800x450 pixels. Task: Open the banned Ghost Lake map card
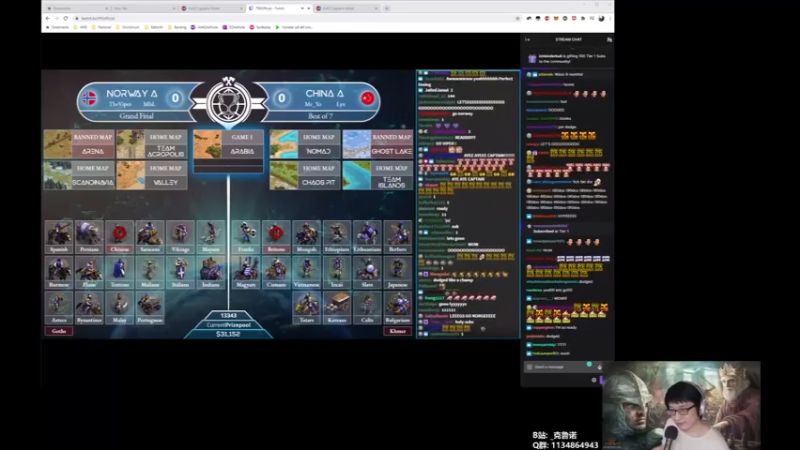pyautogui.click(x=378, y=144)
